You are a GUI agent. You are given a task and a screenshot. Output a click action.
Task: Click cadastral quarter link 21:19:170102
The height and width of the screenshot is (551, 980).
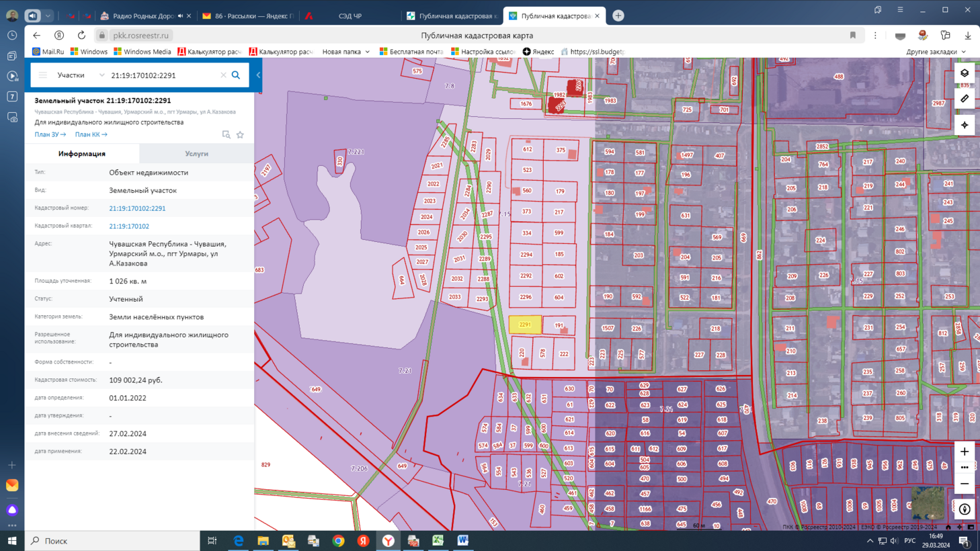[129, 226]
